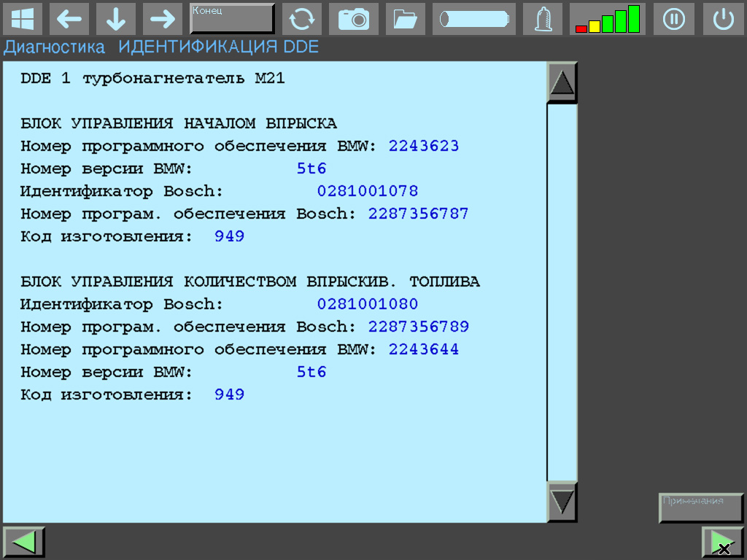Click the refresh arrows toolbar icon
Image resolution: width=747 pixels, height=560 pixels.
[x=302, y=19]
